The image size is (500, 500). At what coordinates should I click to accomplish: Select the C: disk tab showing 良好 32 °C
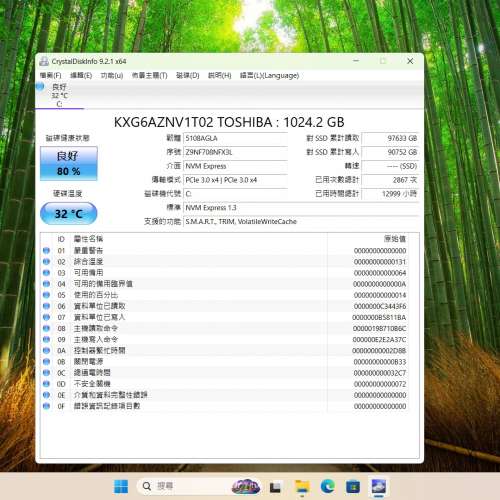(x=59, y=96)
